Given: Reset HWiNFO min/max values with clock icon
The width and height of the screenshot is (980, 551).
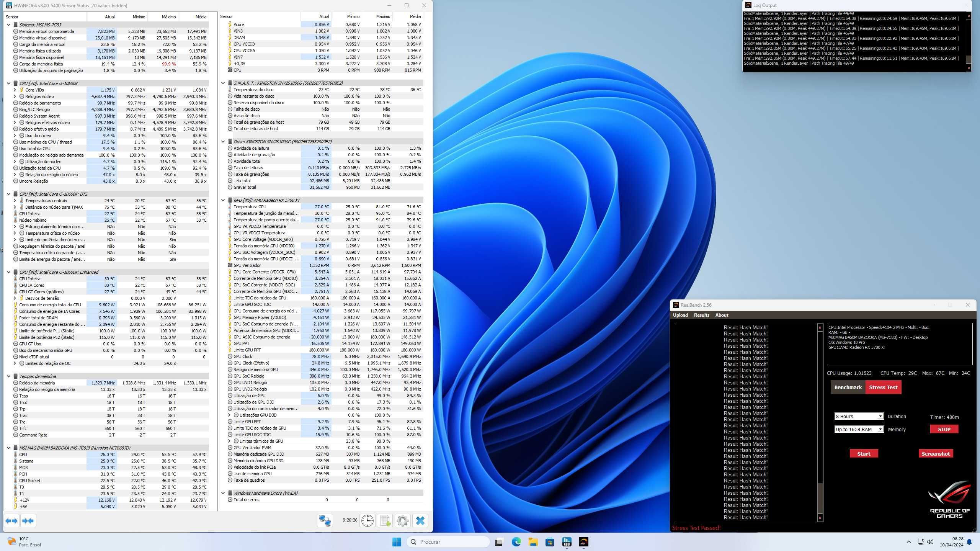Looking at the screenshot, I should coord(367,521).
